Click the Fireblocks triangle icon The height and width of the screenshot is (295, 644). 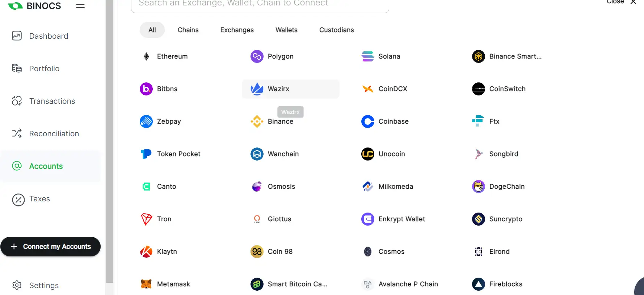pos(479,284)
